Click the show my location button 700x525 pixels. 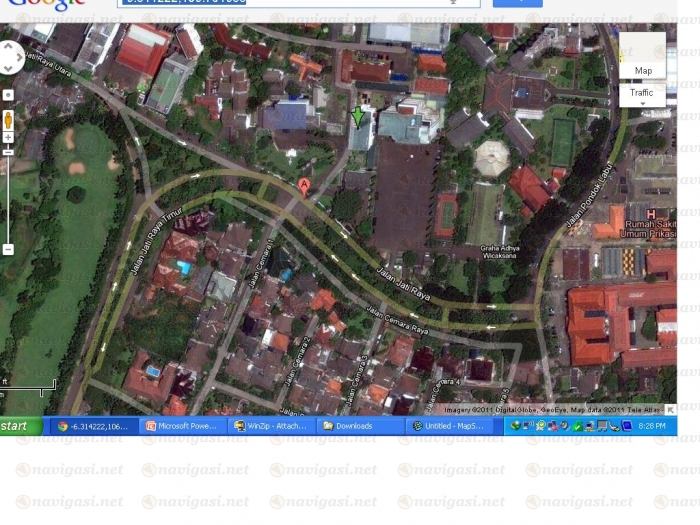coord(8,95)
